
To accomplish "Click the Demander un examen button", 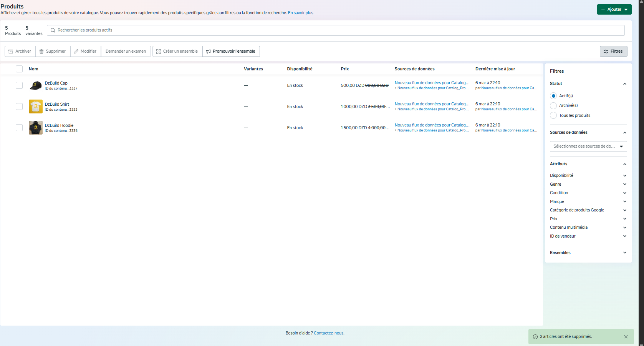I will point(126,52).
